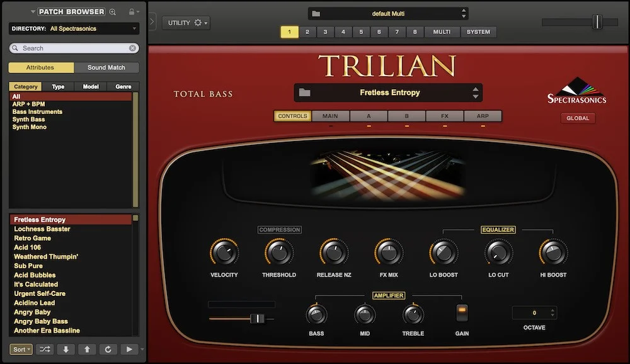Collapse the browser with the side arrow
Screen dimensions: 630x364
(152, 21)
